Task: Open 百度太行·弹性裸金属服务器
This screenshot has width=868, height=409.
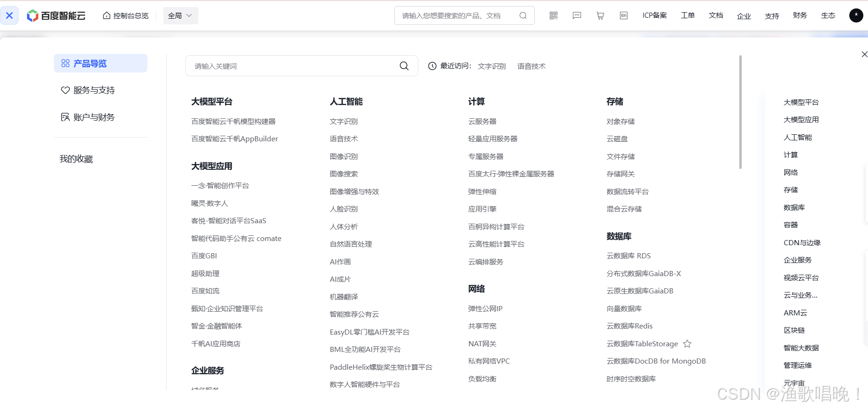Action: pyautogui.click(x=511, y=174)
